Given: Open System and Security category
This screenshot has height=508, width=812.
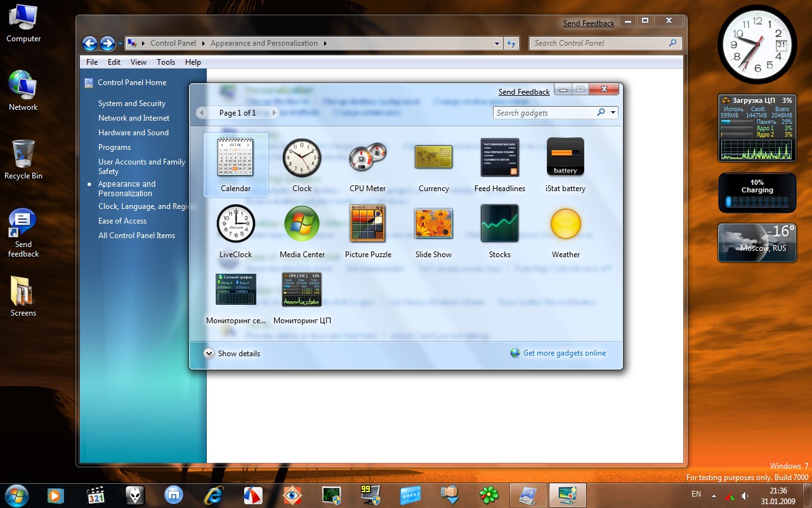Looking at the screenshot, I should point(132,104).
